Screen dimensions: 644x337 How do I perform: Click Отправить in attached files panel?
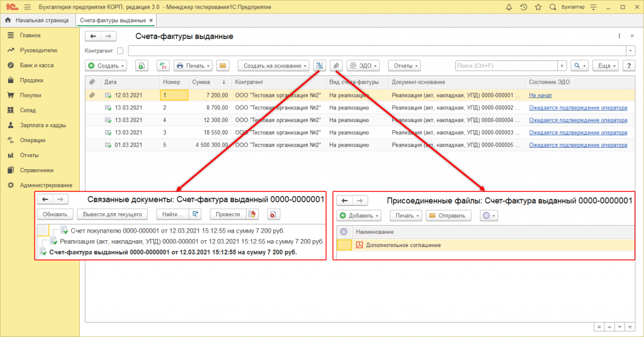pos(448,216)
